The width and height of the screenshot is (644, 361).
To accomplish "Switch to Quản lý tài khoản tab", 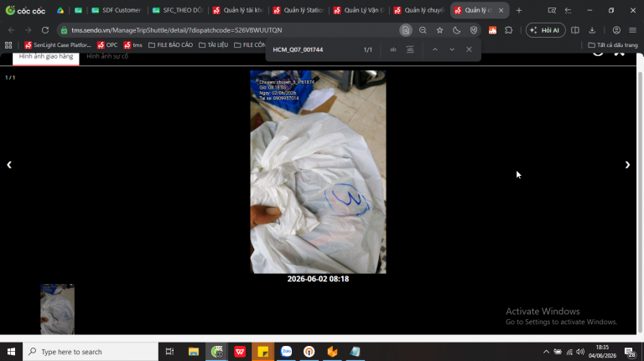I will pyautogui.click(x=238, y=10).
